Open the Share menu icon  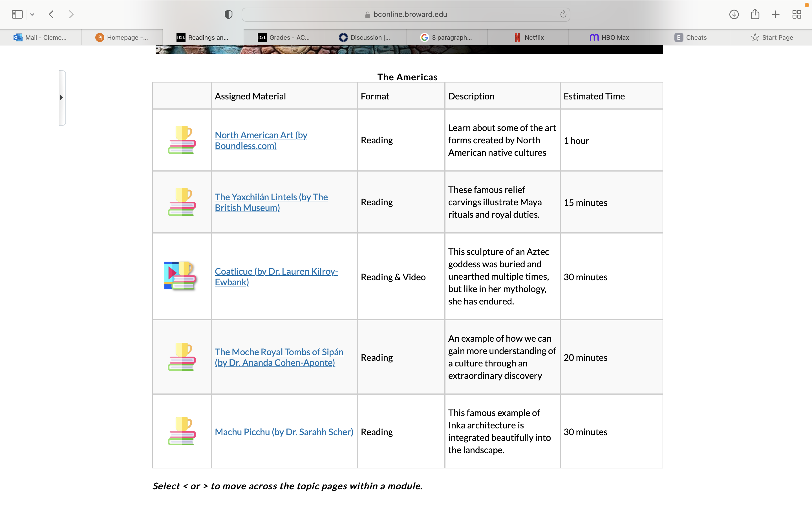point(755,14)
